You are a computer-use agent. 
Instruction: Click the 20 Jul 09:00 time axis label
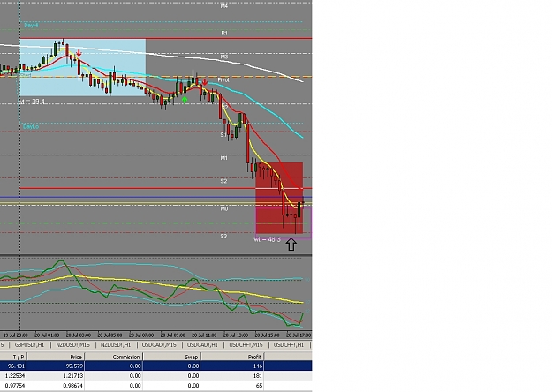pos(173,335)
